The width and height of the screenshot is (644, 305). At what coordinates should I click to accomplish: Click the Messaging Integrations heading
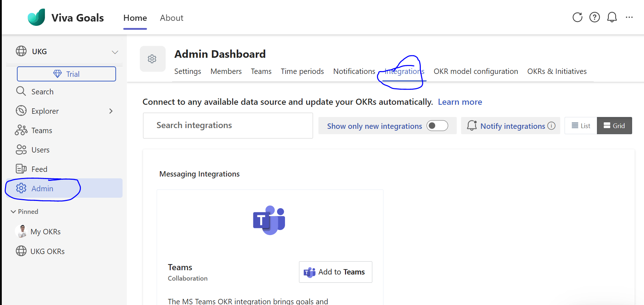199,174
